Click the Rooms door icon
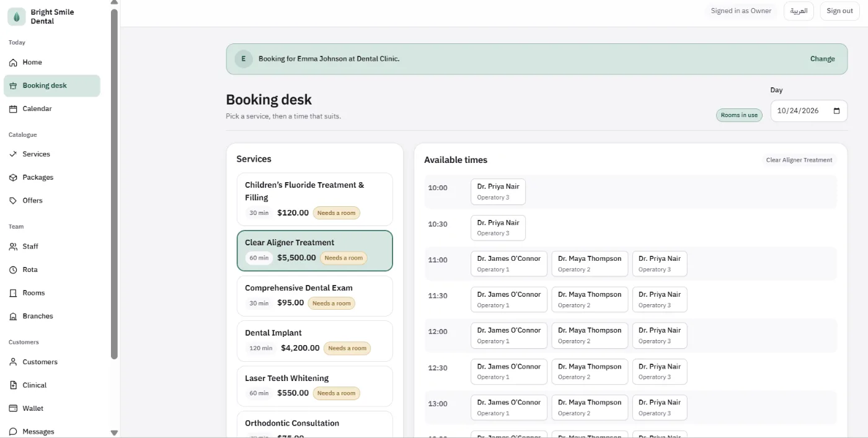This screenshot has width=868, height=438. 13,293
